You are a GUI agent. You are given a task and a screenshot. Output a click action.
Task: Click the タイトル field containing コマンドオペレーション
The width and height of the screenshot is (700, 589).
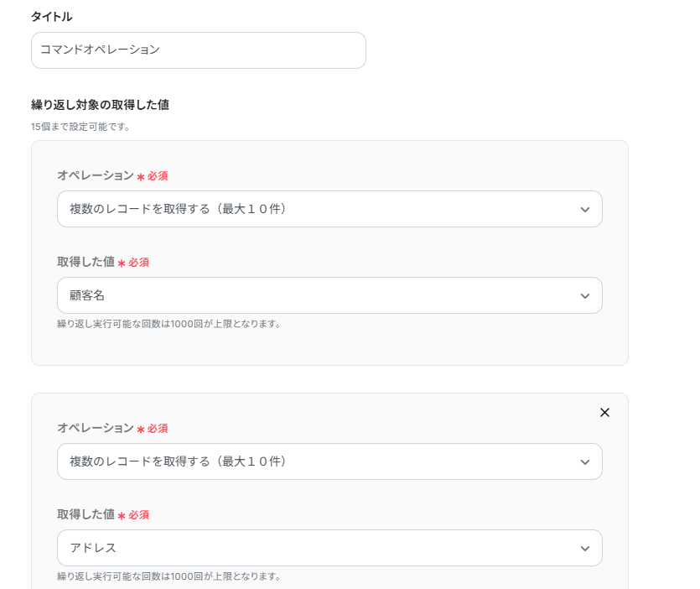(x=198, y=50)
